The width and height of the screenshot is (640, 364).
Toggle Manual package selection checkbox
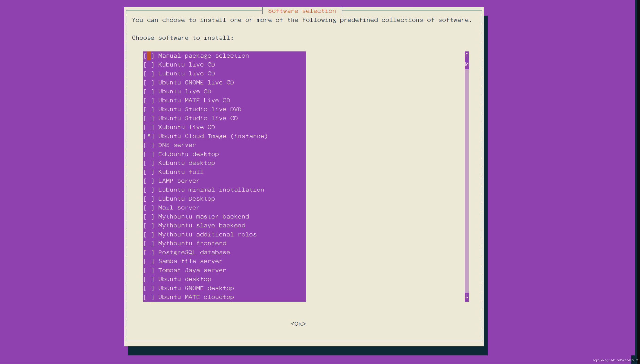click(149, 56)
